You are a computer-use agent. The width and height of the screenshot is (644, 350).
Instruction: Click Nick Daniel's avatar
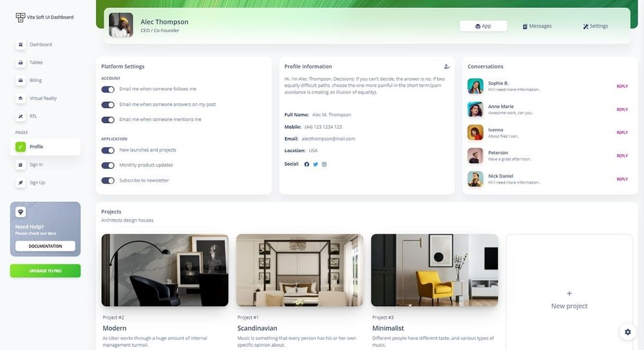tap(475, 179)
